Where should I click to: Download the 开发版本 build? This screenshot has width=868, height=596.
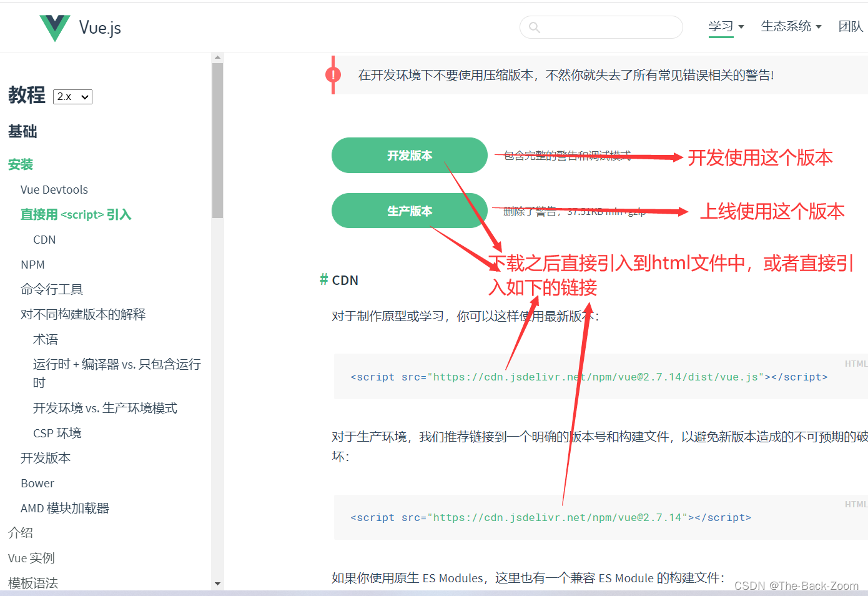point(410,156)
